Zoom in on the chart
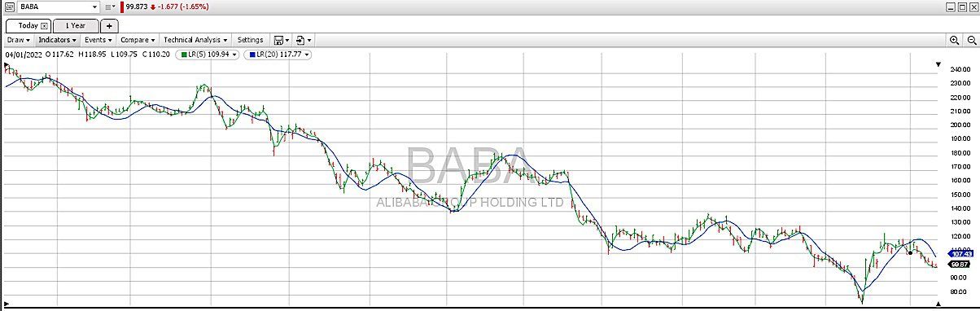 click(x=954, y=39)
